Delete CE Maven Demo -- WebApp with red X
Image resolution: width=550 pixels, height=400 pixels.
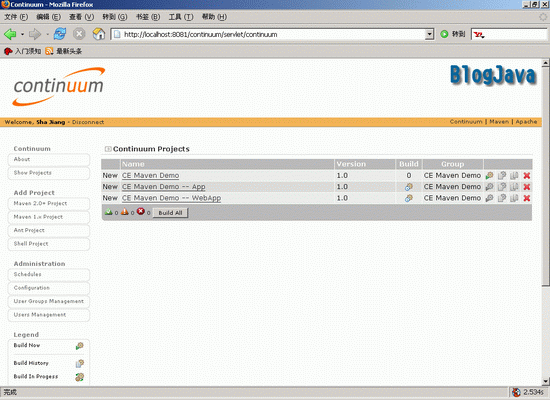[526, 198]
